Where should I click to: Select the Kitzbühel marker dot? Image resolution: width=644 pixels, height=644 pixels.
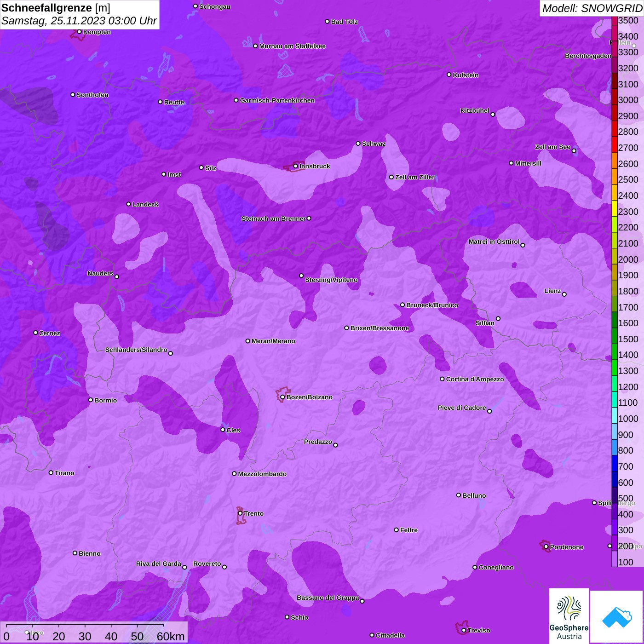point(493,115)
